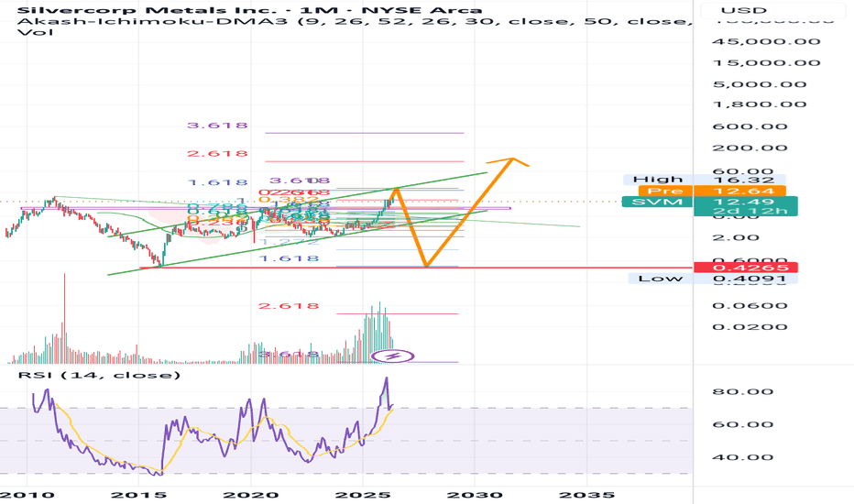Click the Low 0.4091 price label
854x504 pixels.
713,279
